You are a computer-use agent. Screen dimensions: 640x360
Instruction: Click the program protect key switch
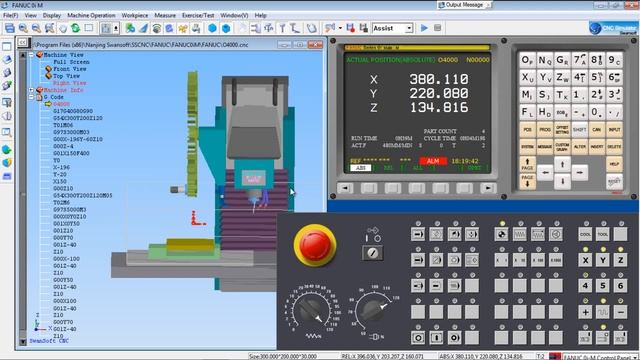point(372,253)
